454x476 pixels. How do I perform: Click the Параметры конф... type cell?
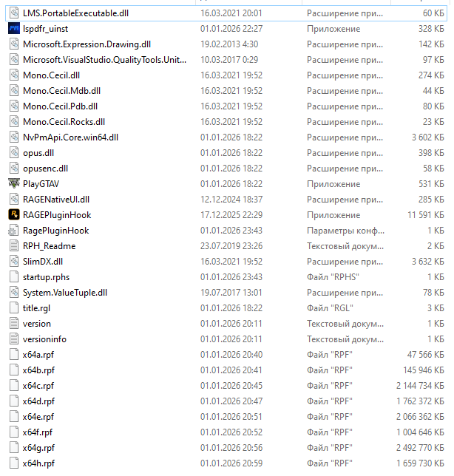[345, 231]
